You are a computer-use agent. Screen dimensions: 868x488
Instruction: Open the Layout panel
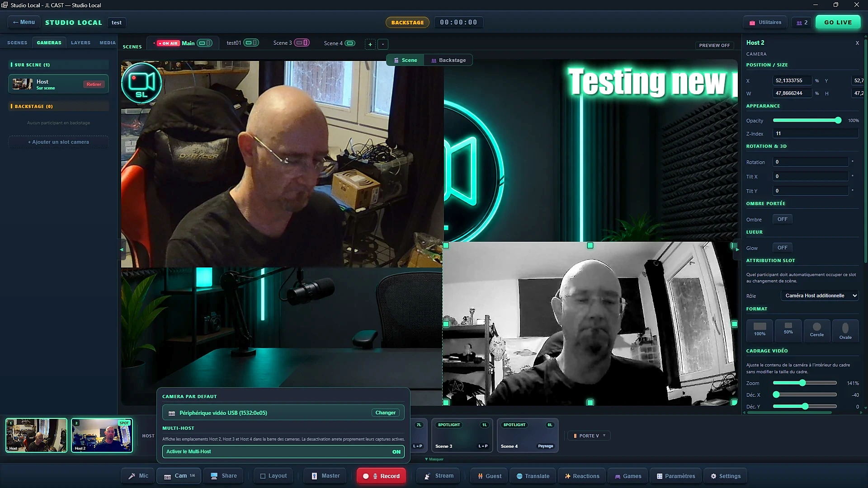tap(273, 476)
